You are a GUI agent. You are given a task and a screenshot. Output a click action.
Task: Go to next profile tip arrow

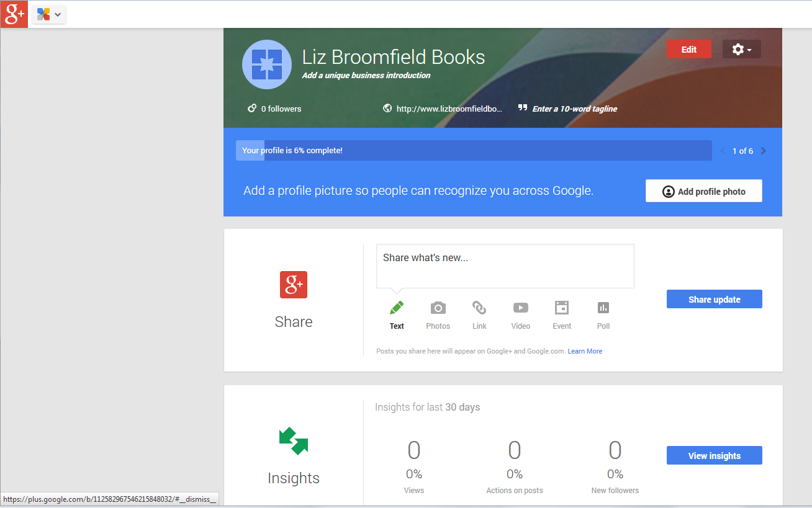764,151
